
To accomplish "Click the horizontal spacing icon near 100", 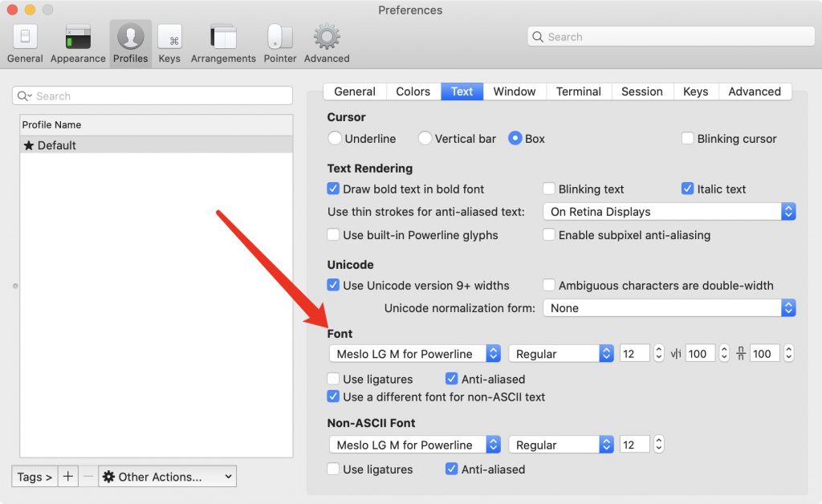I will pos(676,354).
